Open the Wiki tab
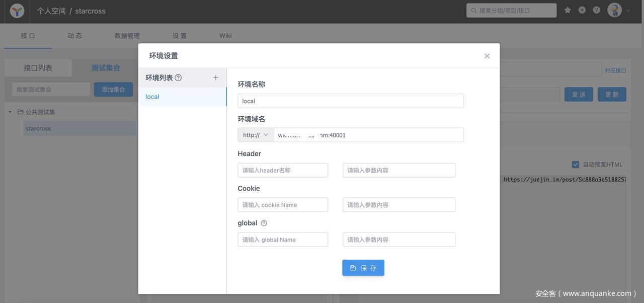 [x=225, y=36]
